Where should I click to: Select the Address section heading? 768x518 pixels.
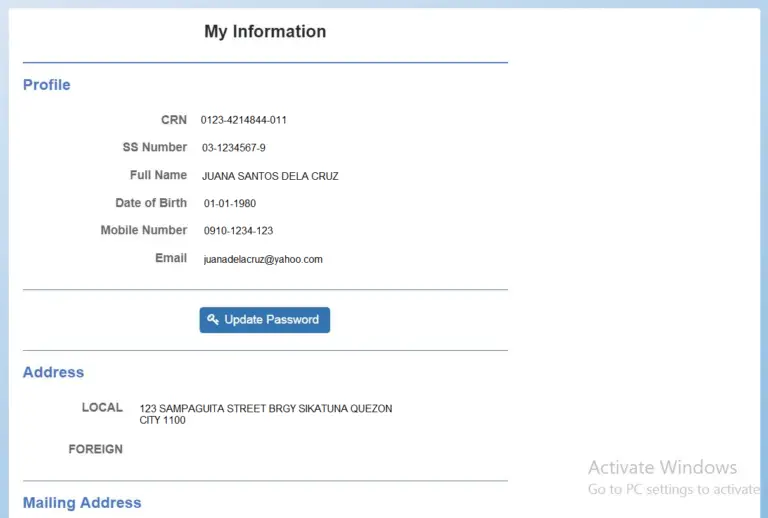[x=54, y=372]
